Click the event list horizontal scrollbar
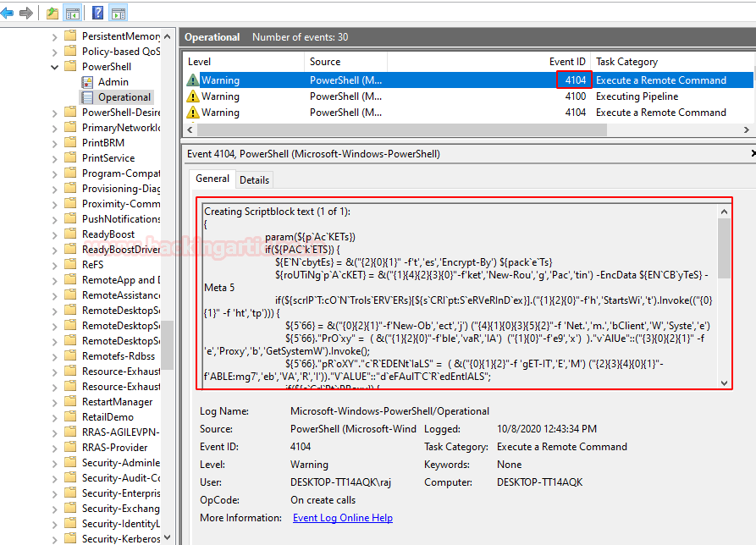756x545 pixels. coord(401,129)
